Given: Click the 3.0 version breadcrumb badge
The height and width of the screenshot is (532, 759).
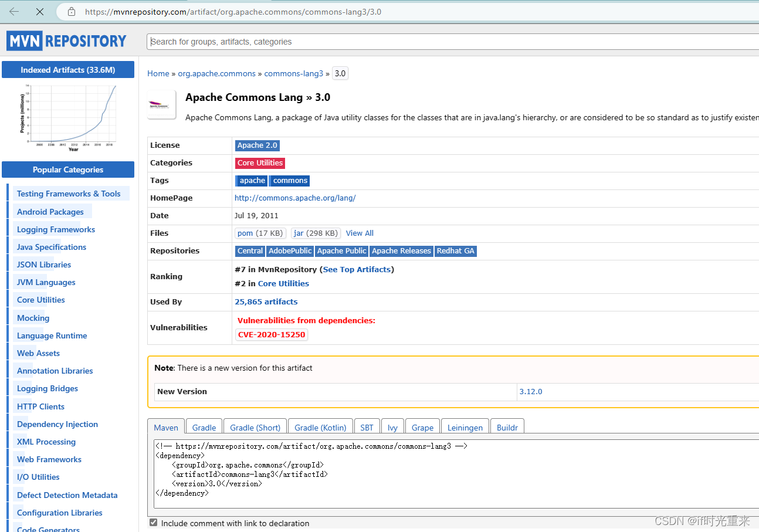Looking at the screenshot, I should point(340,73).
